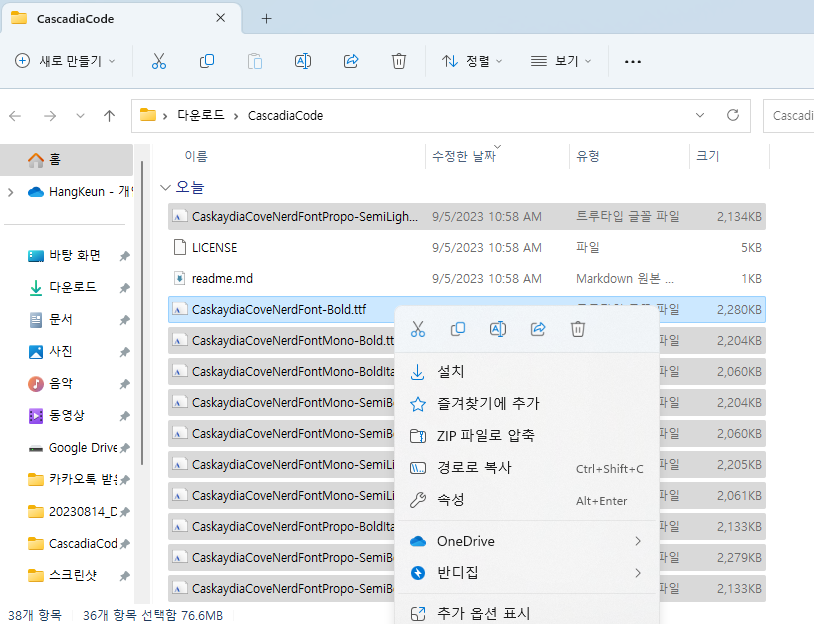The width and height of the screenshot is (814, 624).
Task: Open the 보기 view dropdown
Action: point(561,61)
